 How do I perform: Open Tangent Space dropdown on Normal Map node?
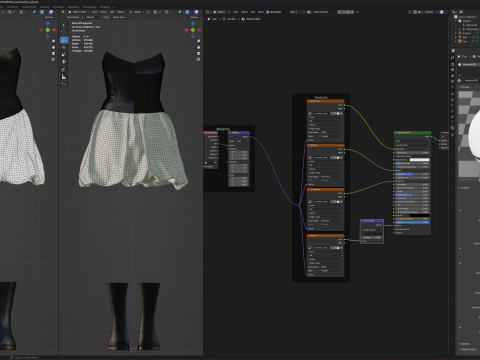[x=372, y=230]
